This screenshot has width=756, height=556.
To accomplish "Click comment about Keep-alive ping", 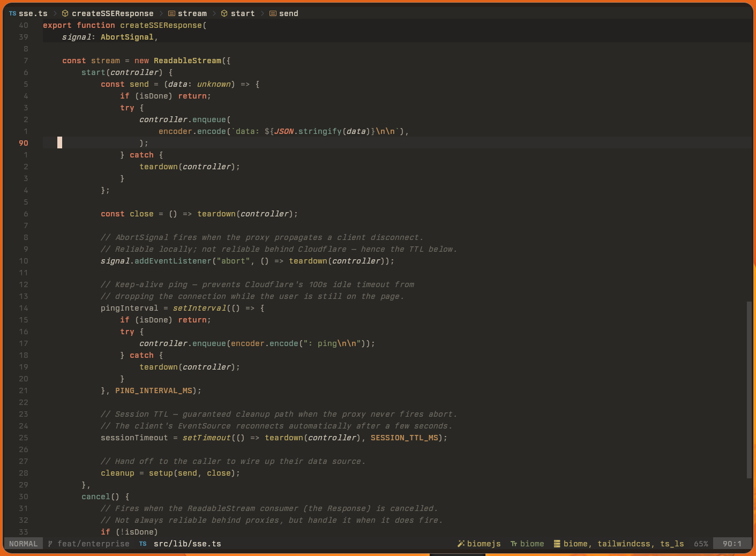I will click(257, 284).
